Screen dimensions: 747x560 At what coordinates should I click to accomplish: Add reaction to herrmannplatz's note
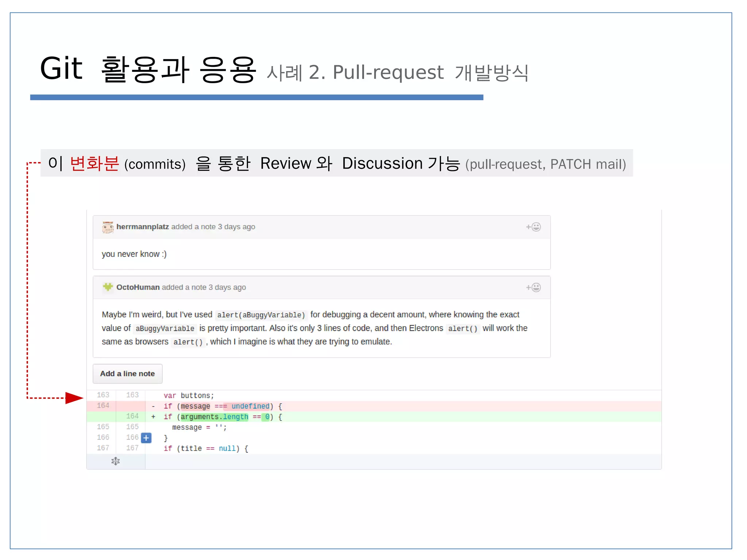(533, 227)
